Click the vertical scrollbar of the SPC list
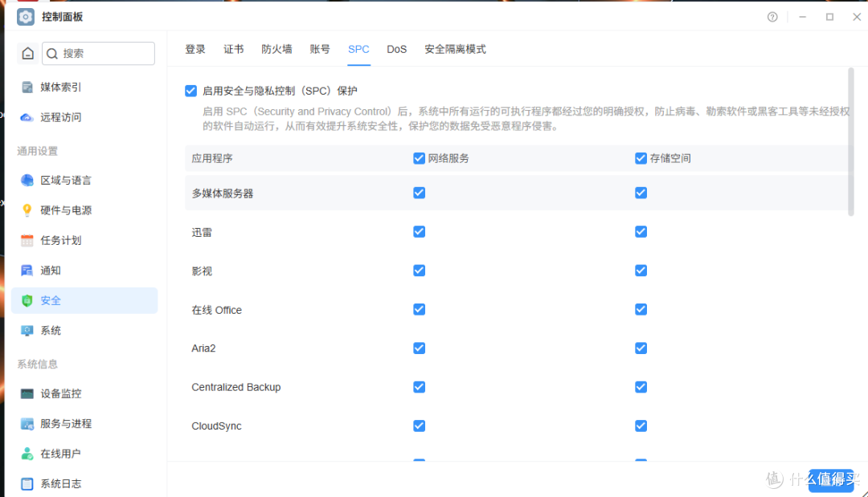Screen dimensions: 868x497 tap(851, 141)
